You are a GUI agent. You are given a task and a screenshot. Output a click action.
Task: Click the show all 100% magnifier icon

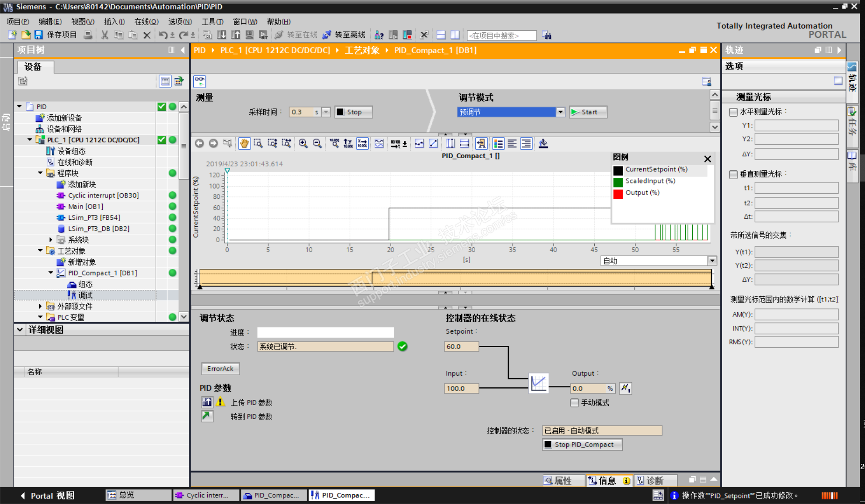tap(334, 143)
